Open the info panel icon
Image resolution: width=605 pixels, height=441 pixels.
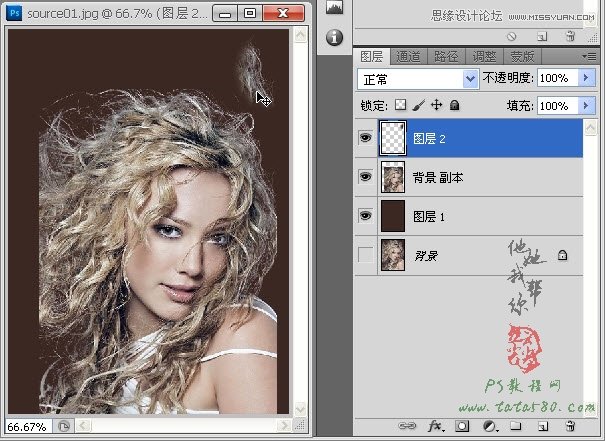334,37
